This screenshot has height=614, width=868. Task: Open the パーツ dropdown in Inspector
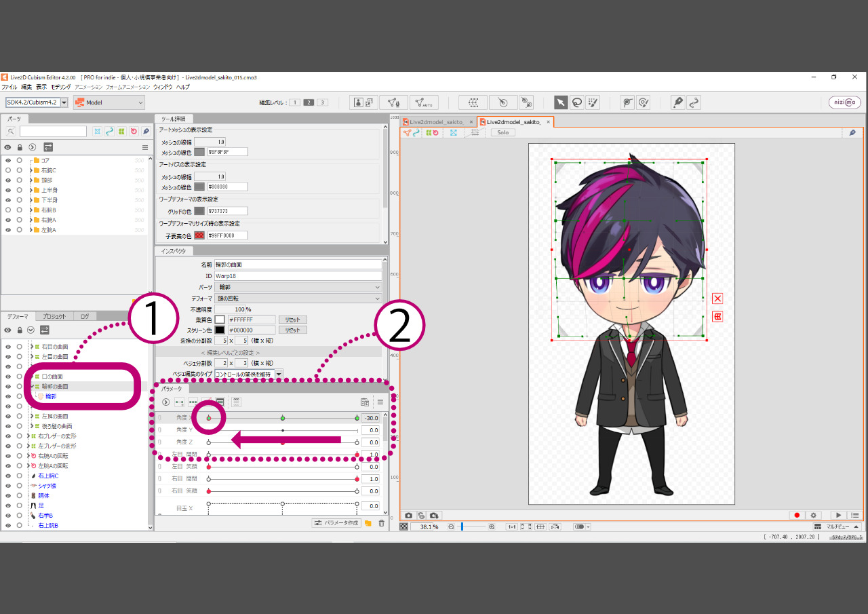[298, 287]
